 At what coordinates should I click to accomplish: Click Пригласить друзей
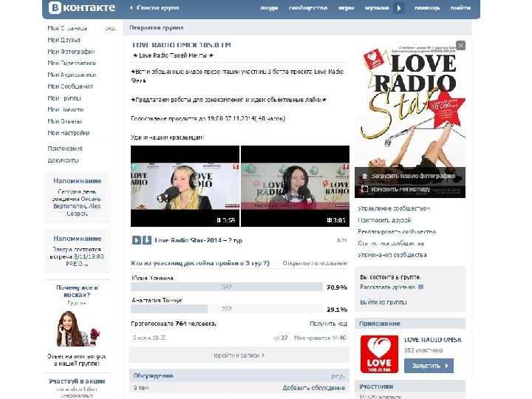click(384, 220)
